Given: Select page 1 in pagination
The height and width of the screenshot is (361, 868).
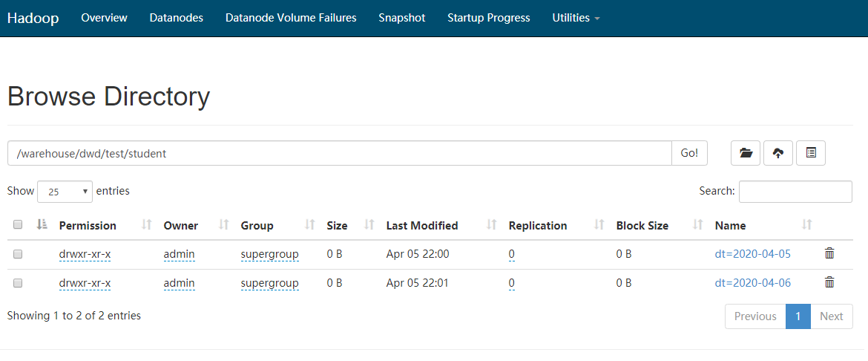Looking at the screenshot, I should [x=798, y=316].
